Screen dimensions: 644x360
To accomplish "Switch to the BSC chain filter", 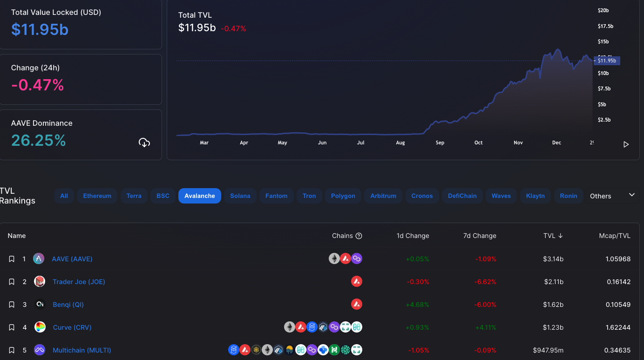I will coord(163,196).
